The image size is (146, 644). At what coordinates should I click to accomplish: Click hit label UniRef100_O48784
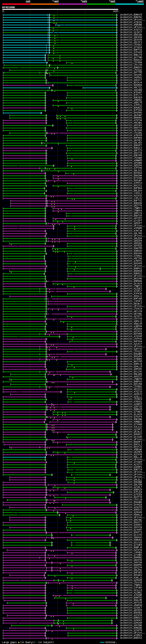131,563
